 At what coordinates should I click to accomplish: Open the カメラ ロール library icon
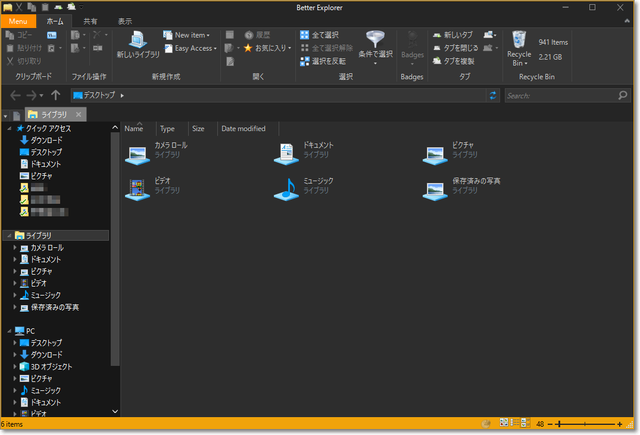136,152
